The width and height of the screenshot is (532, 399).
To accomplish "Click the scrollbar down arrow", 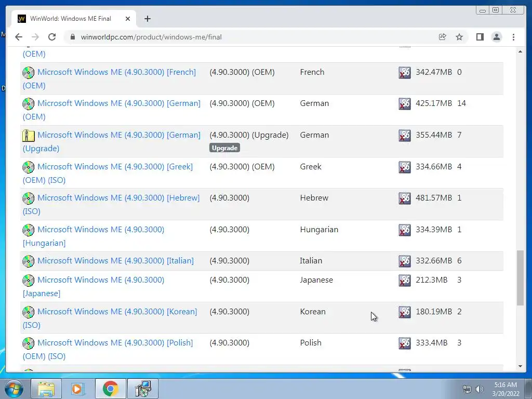I will coord(520,366).
